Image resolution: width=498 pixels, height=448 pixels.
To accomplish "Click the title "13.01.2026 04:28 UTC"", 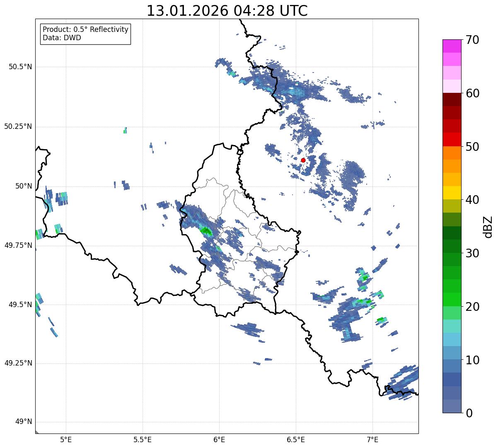I will (227, 11).
